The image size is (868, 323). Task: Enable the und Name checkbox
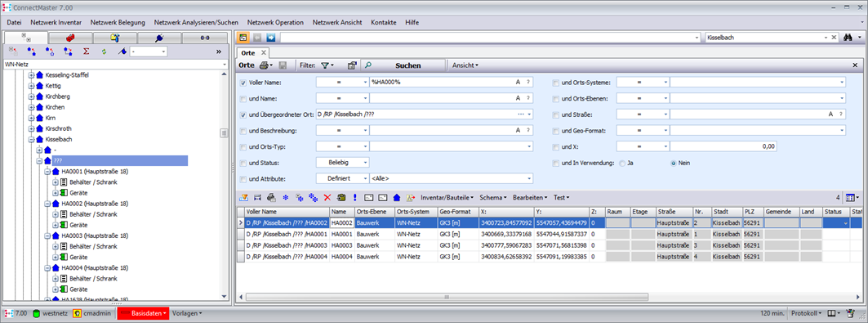[243, 99]
